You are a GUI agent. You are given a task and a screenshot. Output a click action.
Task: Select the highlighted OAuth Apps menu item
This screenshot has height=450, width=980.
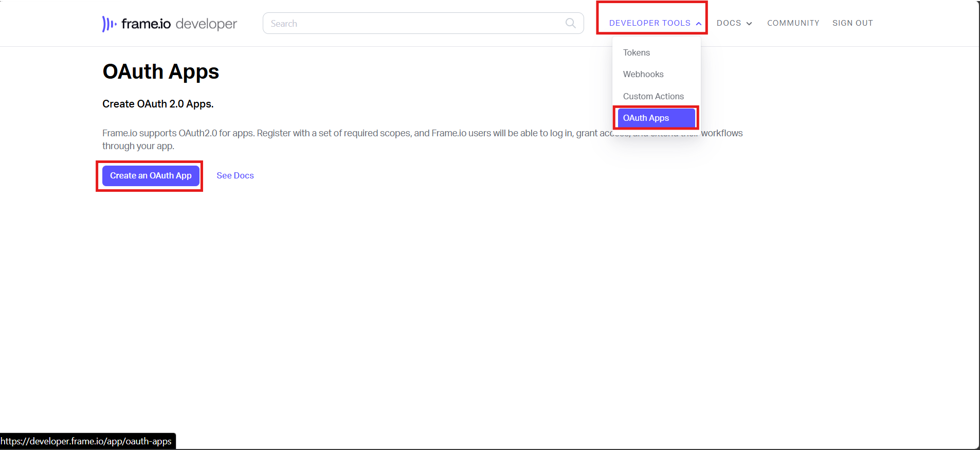656,118
